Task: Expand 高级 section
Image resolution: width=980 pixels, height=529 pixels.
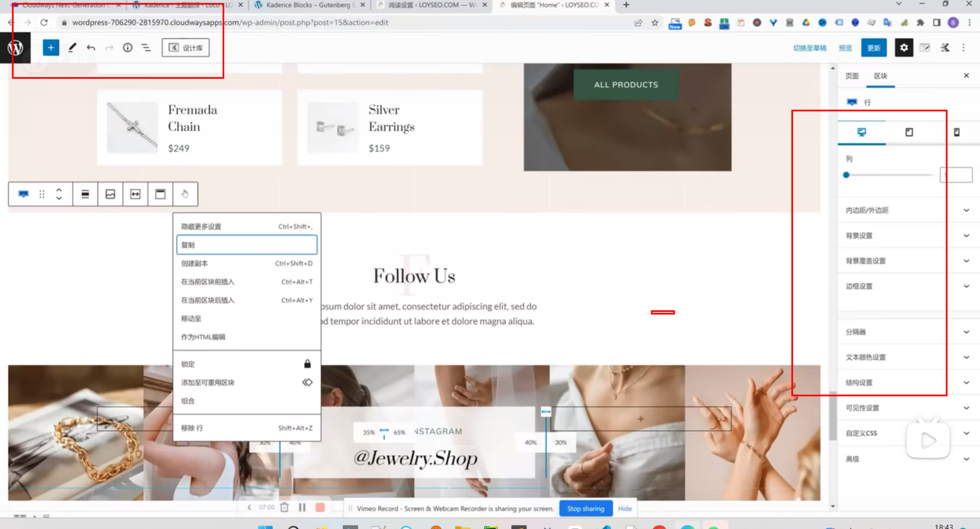Action: click(x=907, y=459)
